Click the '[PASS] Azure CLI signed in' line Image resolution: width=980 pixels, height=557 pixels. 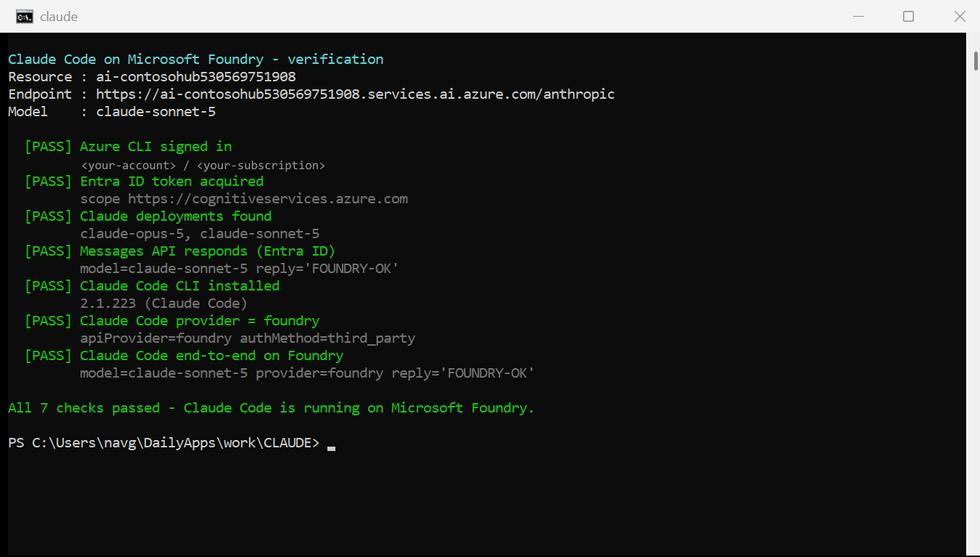pyautogui.click(x=128, y=147)
